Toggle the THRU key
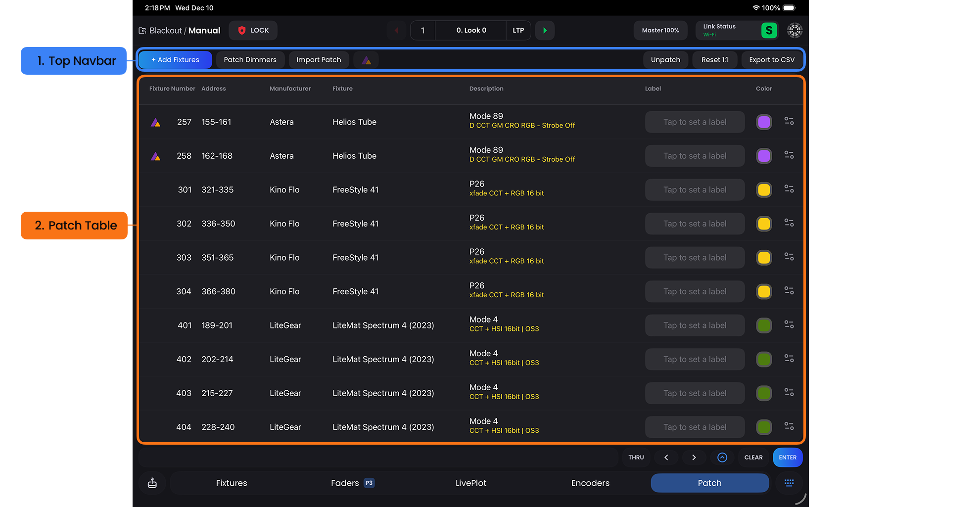This screenshot has width=980, height=507. point(636,458)
